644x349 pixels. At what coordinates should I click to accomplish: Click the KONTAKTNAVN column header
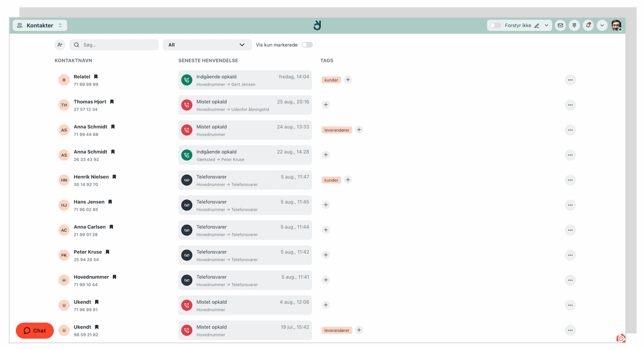tap(73, 61)
